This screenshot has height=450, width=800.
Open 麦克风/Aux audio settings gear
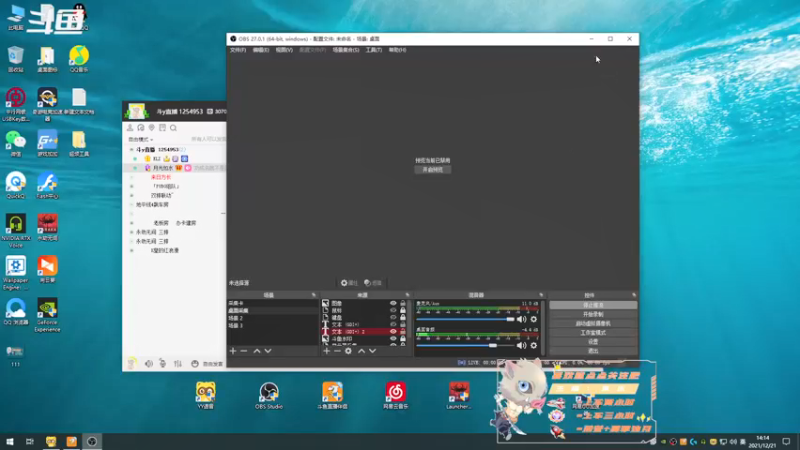(534, 319)
